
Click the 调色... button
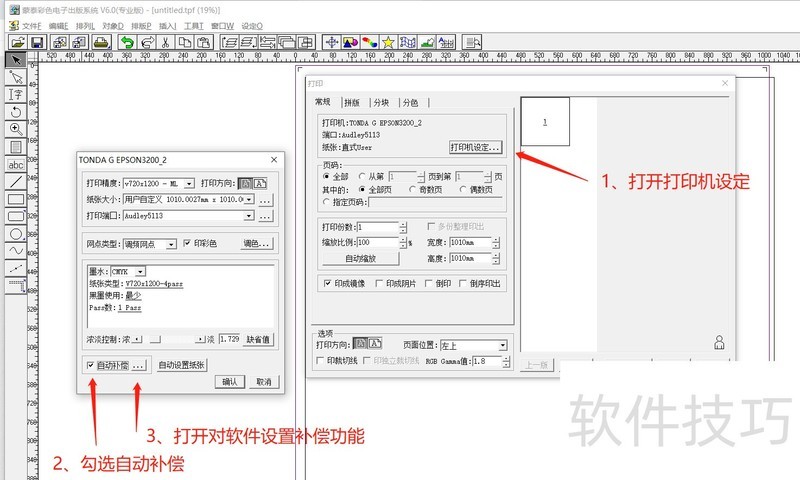click(257, 244)
